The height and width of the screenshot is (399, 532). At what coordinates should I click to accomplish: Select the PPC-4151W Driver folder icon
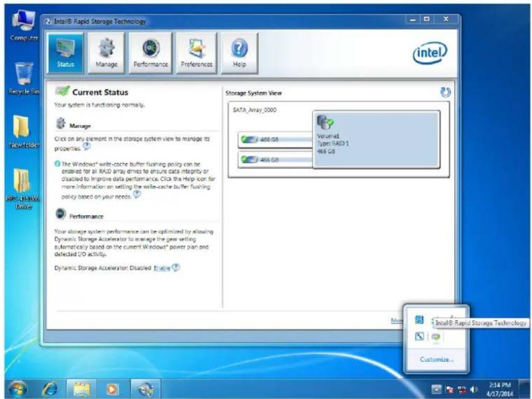(x=23, y=189)
